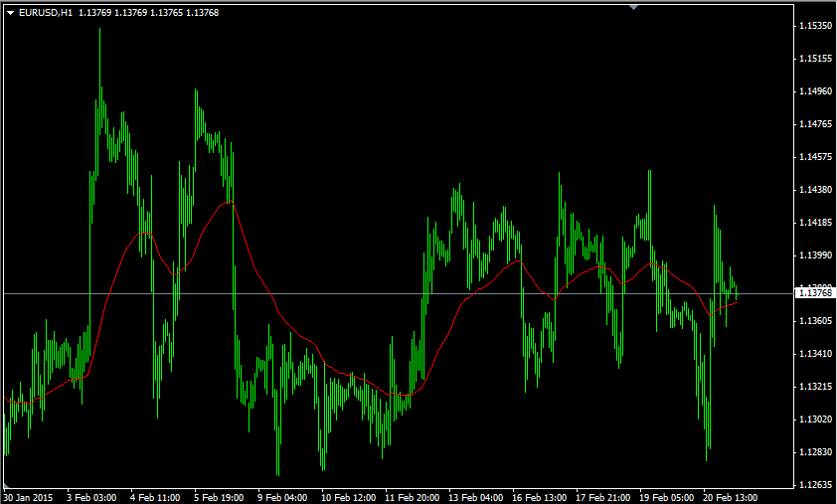Image resolution: width=837 pixels, height=504 pixels.
Task: Click price level 1.13020 on the scale
Action: click(x=815, y=420)
